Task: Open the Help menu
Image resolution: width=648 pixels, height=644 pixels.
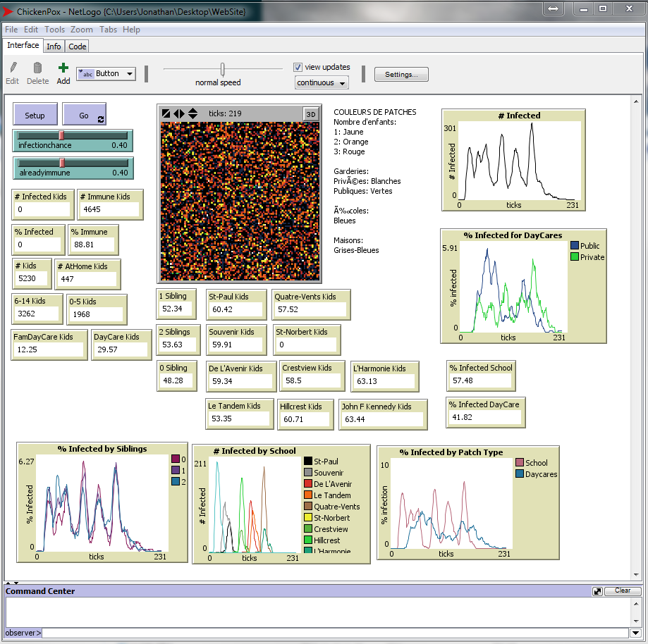Action: [x=131, y=30]
